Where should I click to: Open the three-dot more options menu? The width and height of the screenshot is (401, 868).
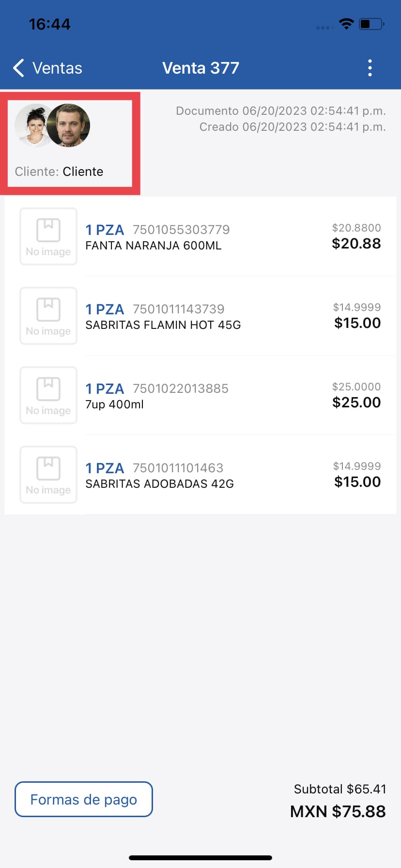[370, 68]
